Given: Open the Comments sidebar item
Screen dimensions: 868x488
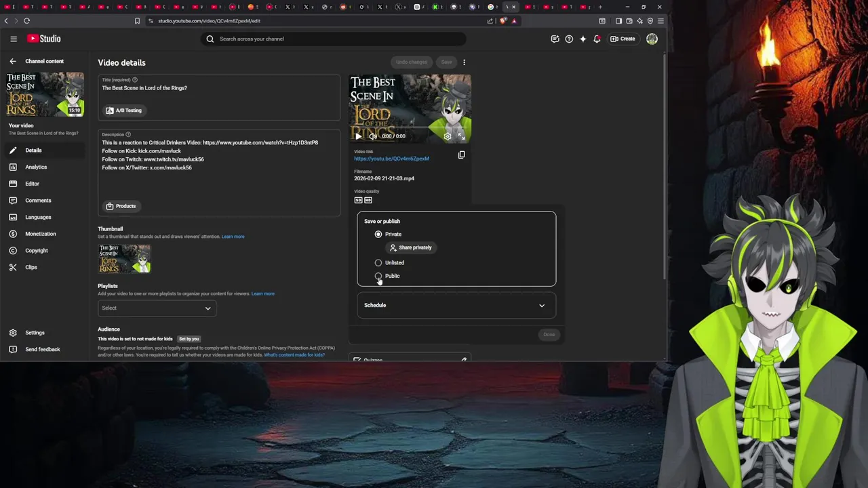Looking at the screenshot, I should (x=44, y=201).
